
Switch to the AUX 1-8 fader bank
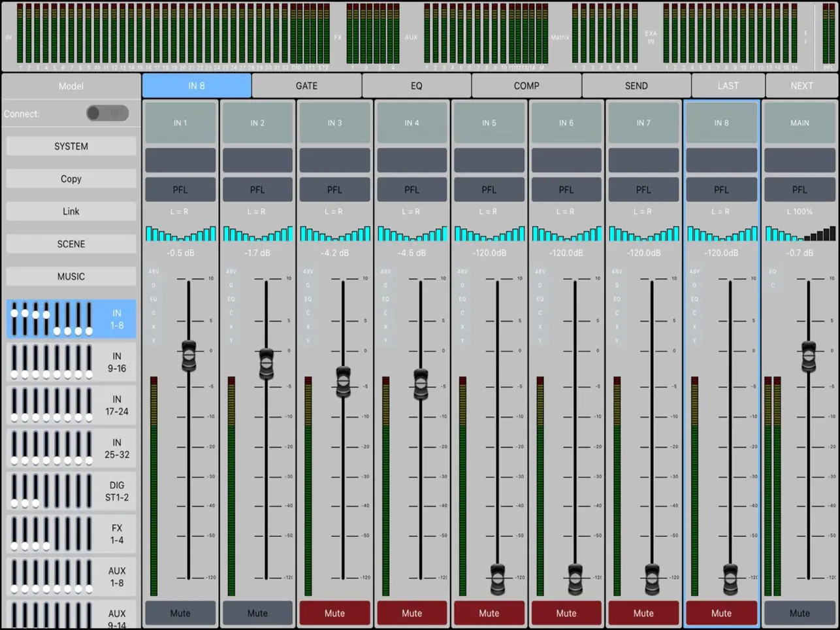point(71,577)
